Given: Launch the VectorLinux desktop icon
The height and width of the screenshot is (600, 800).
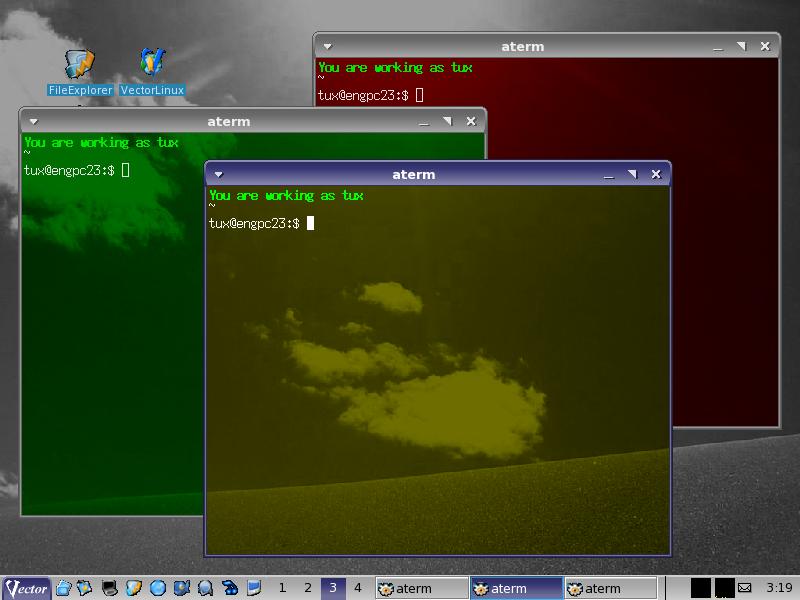Looking at the screenshot, I should coord(152,65).
